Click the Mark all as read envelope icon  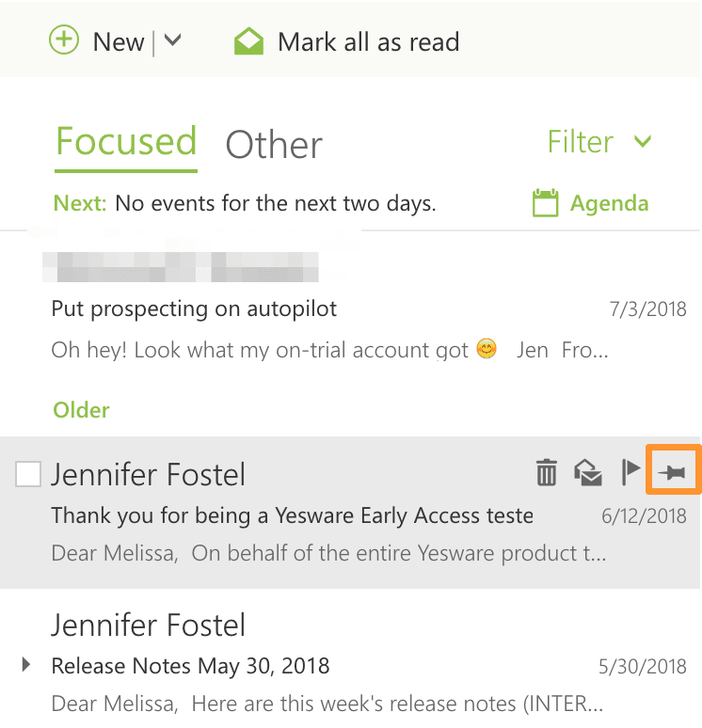pyautogui.click(x=248, y=42)
